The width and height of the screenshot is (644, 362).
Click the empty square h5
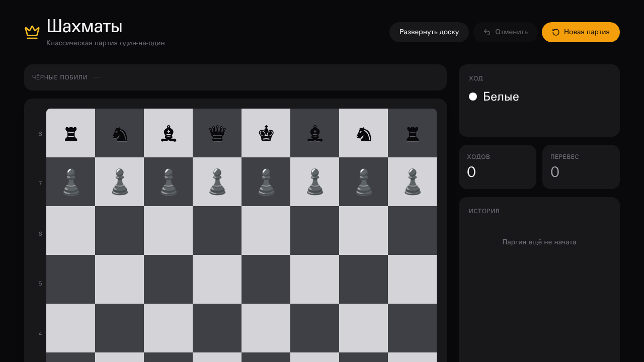pyautogui.click(x=413, y=280)
